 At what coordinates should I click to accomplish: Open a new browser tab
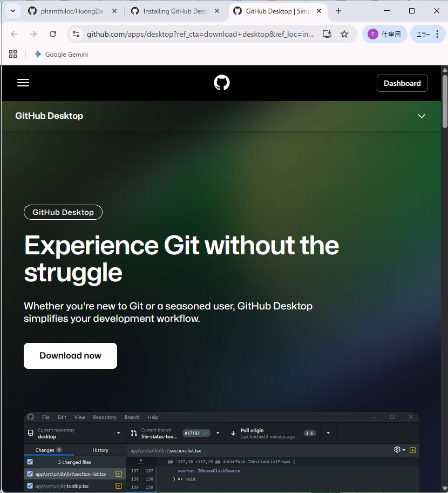click(x=338, y=11)
